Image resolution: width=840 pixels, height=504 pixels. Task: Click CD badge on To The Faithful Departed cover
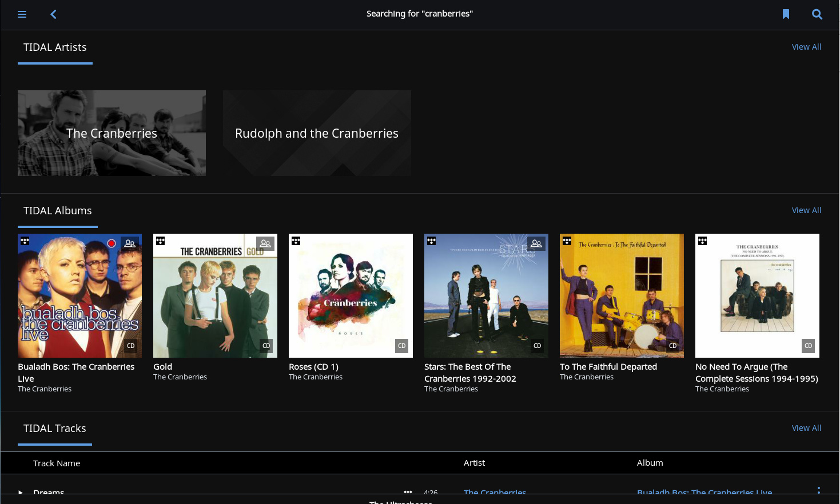(673, 346)
